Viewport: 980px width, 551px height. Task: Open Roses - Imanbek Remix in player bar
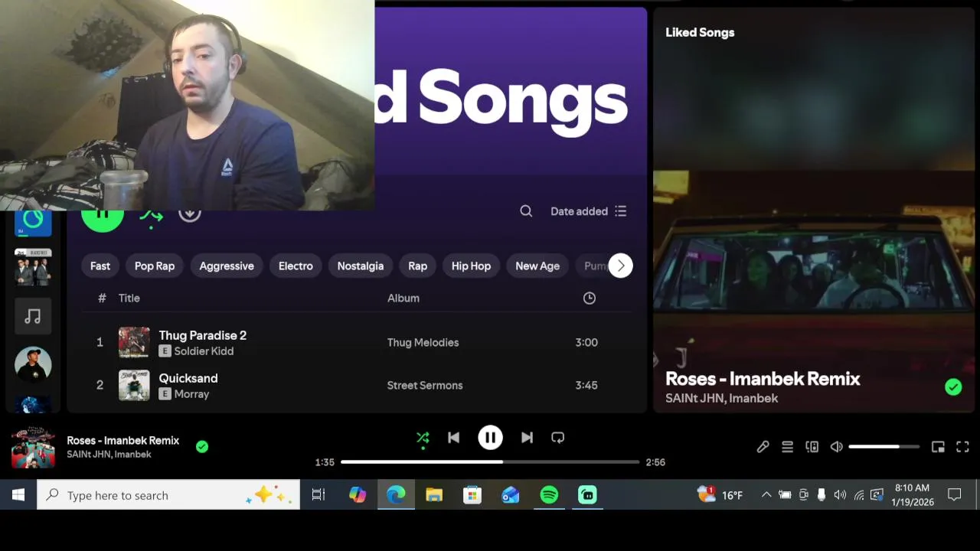[122, 441]
